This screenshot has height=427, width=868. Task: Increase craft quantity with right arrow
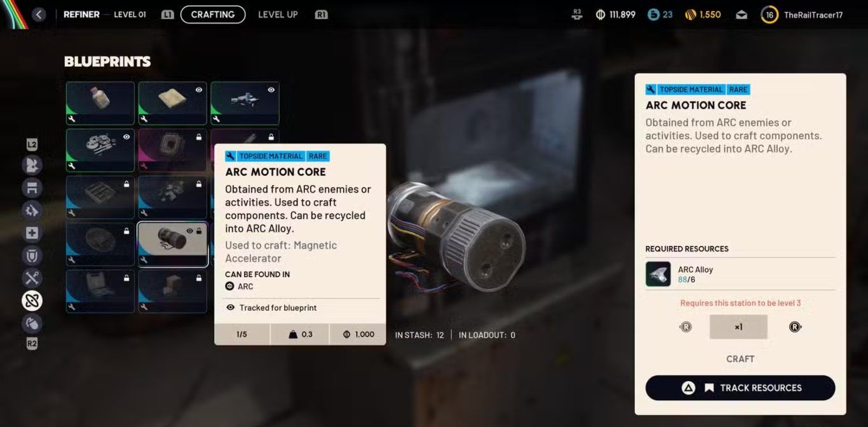tap(795, 327)
